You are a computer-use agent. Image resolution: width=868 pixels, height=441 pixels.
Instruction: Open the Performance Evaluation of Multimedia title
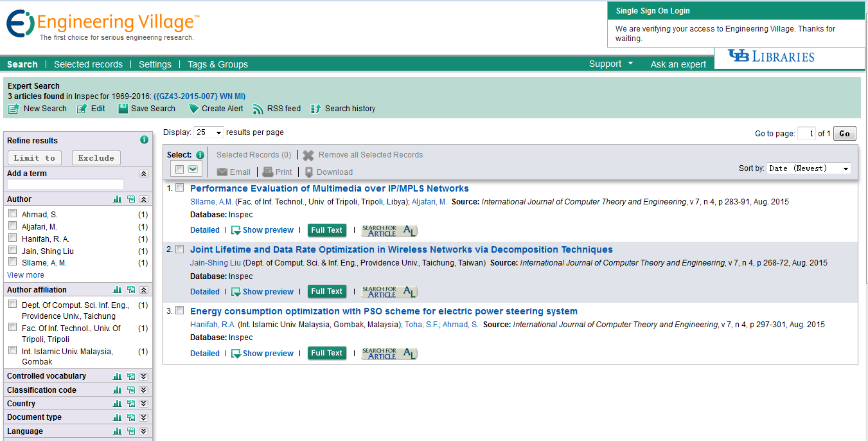pyautogui.click(x=330, y=188)
